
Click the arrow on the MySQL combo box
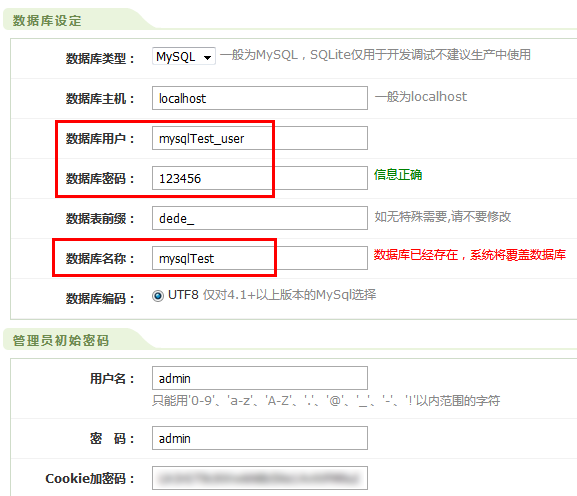click(x=208, y=57)
